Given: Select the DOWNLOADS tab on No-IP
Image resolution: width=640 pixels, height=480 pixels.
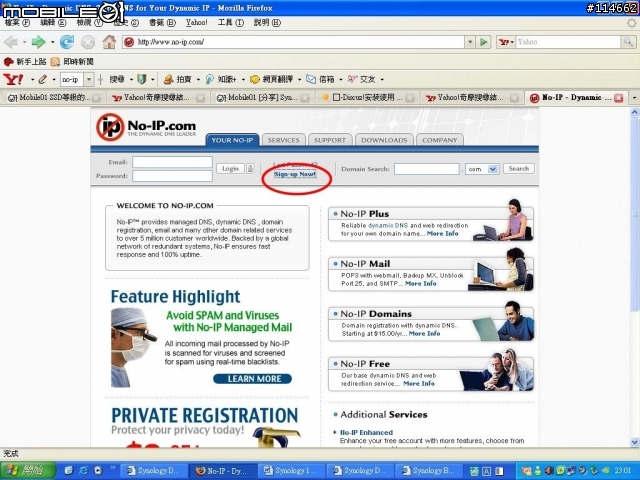Looking at the screenshot, I should point(384,140).
